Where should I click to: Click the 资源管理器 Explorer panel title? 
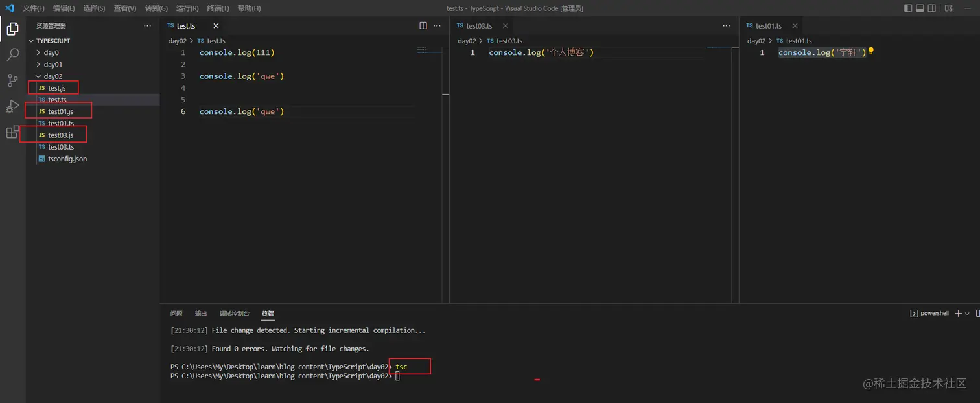51,26
